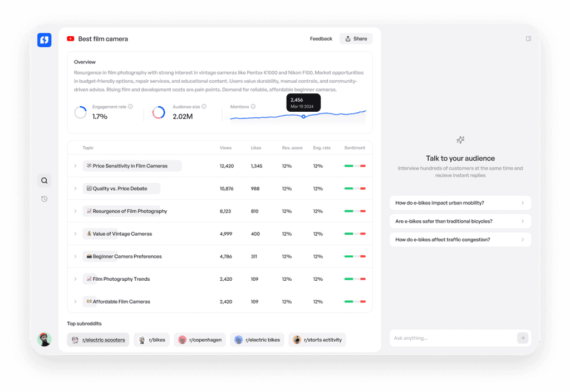Click the send arrow in the Ask anything field
Screen dimensions: 570x392
522,338
